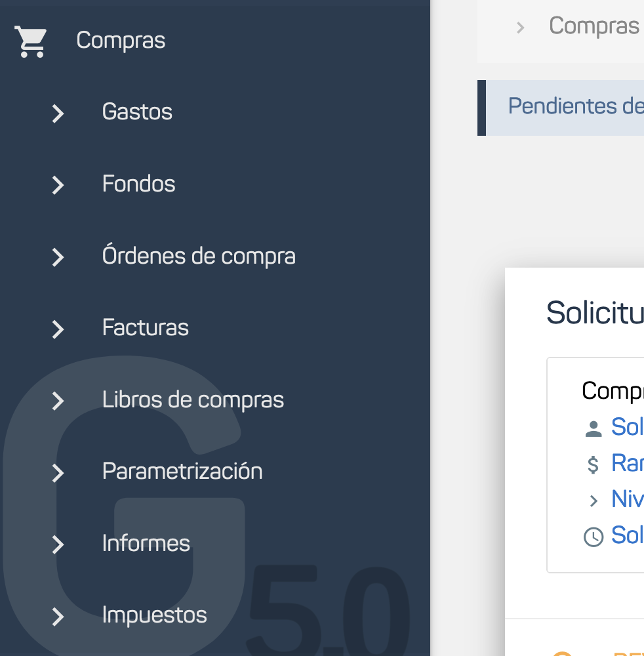Viewport: 644px width, 656px height.
Task: Click the breadcrumb arrow before Compras
Action: pos(521,28)
